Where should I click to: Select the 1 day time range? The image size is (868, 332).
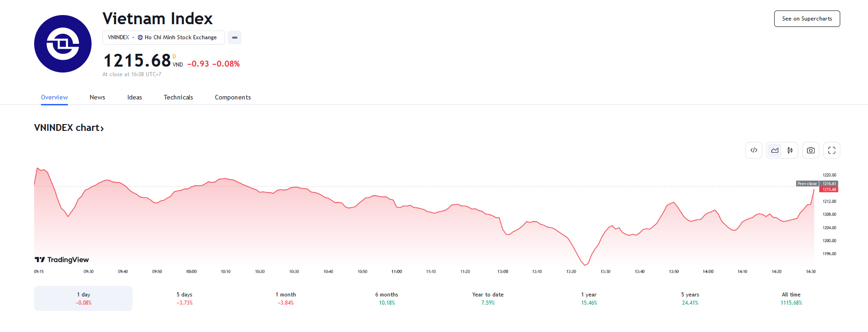pos(83,298)
